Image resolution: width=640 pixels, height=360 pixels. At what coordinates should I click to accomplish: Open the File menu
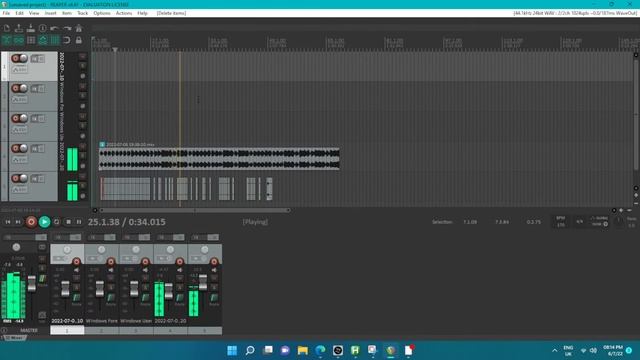pos(6,13)
